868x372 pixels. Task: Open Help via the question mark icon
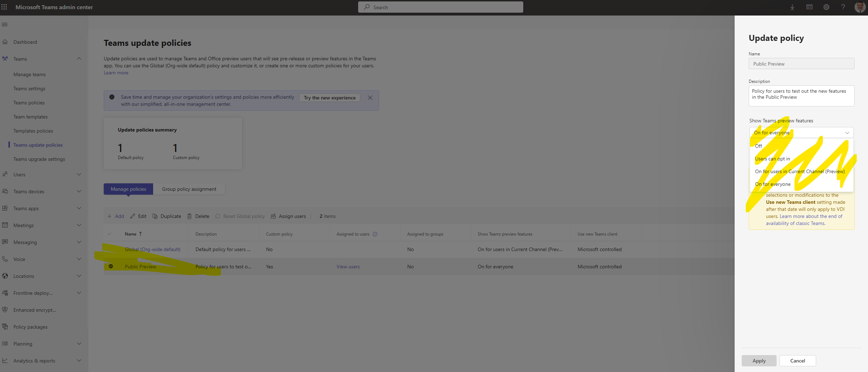(843, 7)
